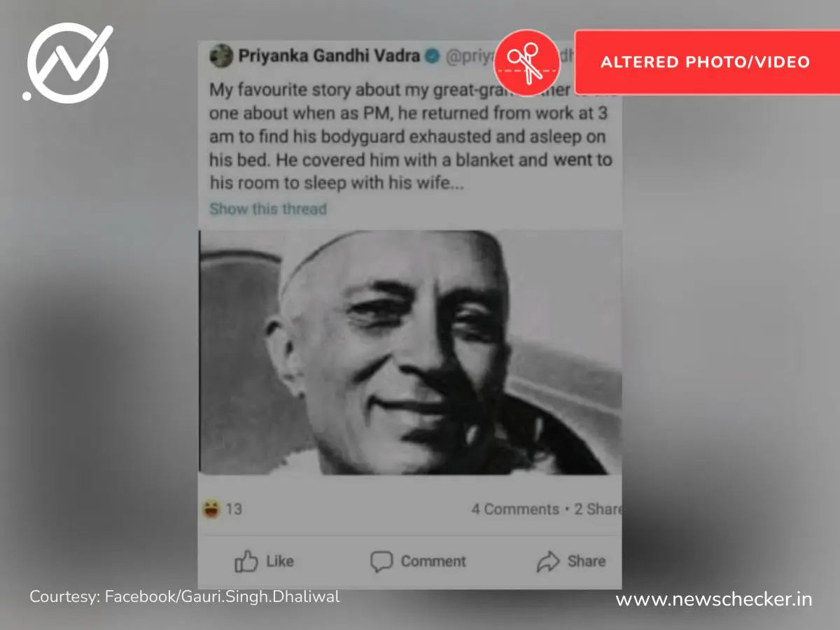Click the www.newschecker.in website text
The height and width of the screenshot is (630, 840).
[x=714, y=599]
